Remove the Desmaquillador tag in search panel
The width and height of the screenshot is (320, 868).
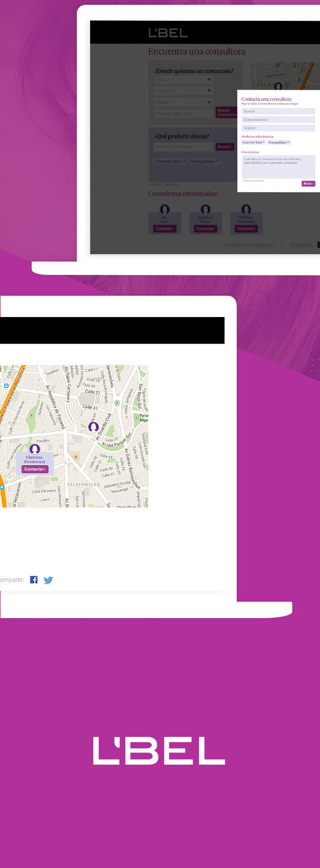tap(217, 160)
